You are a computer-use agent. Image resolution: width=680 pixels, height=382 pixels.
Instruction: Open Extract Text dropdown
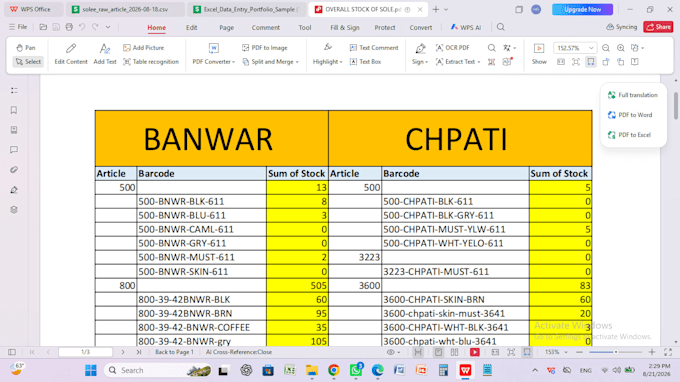coord(458,62)
